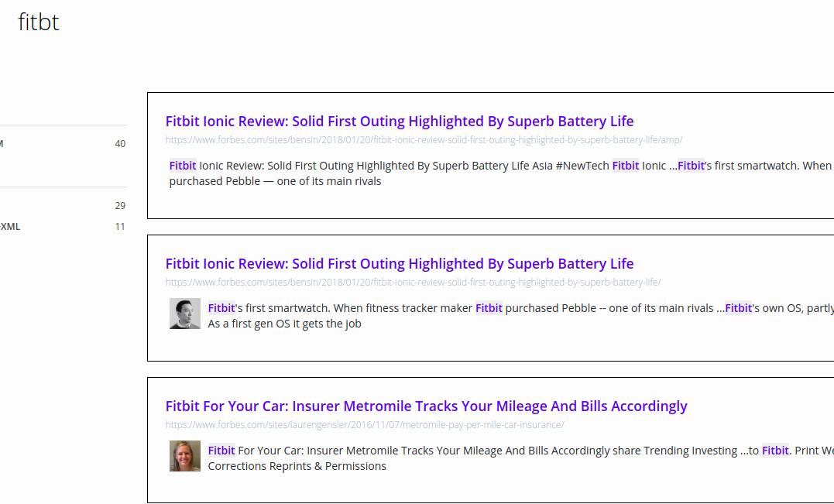Click the AMP article URL under the first result
This screenshot has height=504, width=834.
point(424,140)
